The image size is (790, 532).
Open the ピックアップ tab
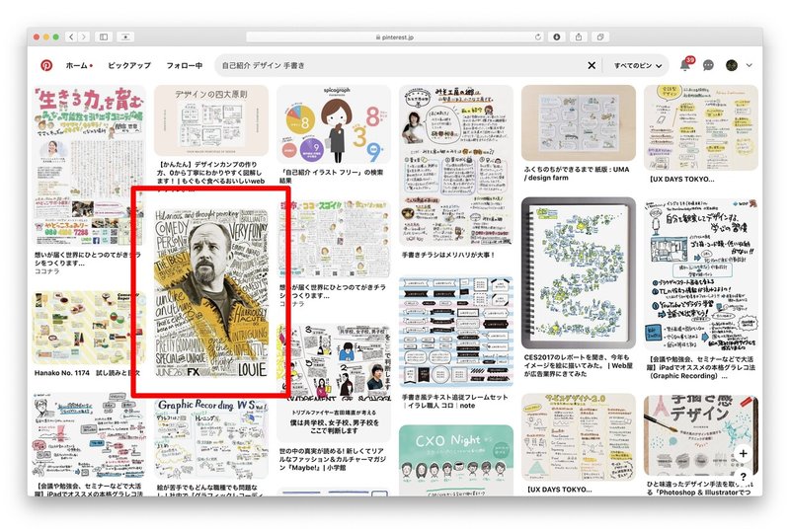pos(129,65)
